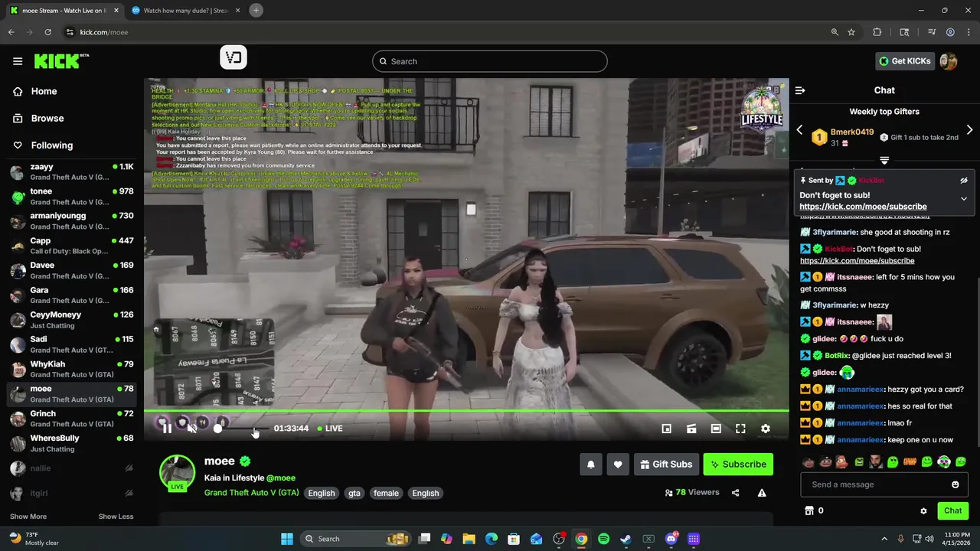Click the Send a message field
Screen dimensions: 980x551
coord(884,484)
